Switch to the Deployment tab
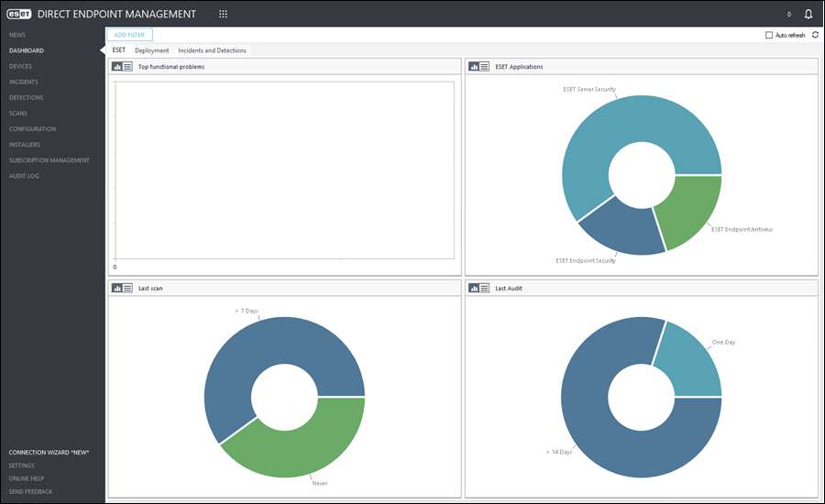This screenshot has height=504, width=825. [151, 50]
